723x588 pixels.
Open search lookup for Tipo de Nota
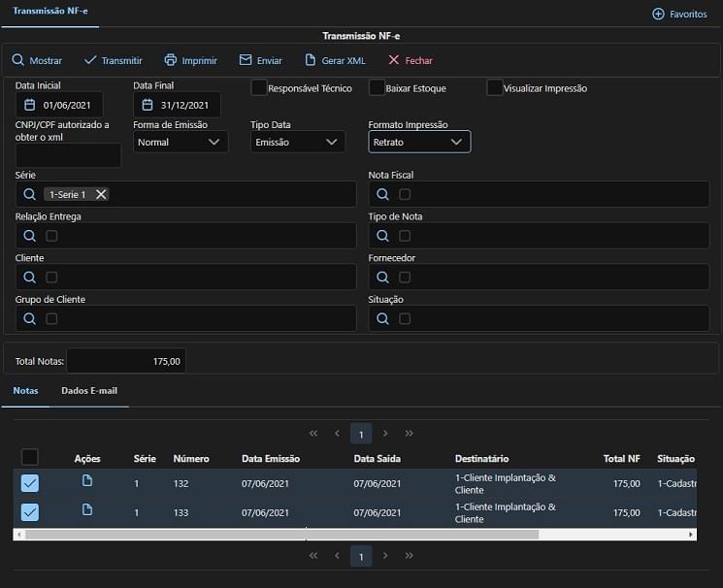382,236
